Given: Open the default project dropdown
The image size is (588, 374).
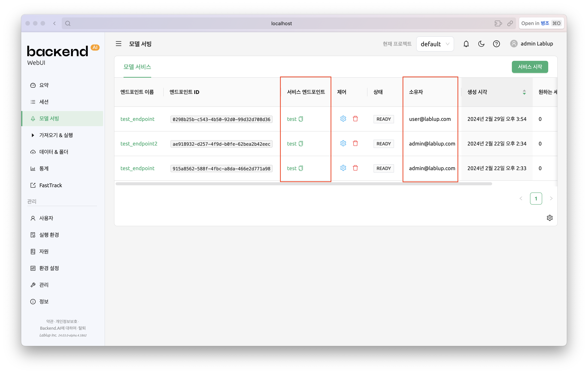Looking at the screenshot, I should [x=435, y=44].
